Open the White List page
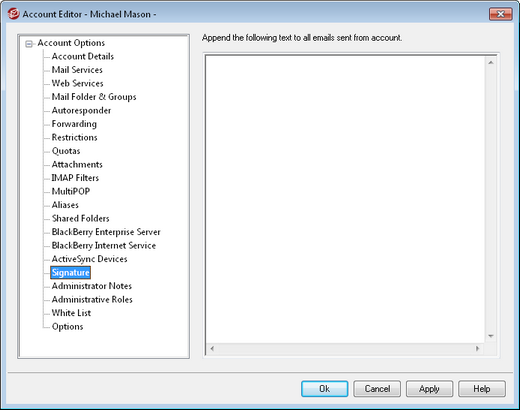Screen dimensions: 520x410 click(71, 313)
